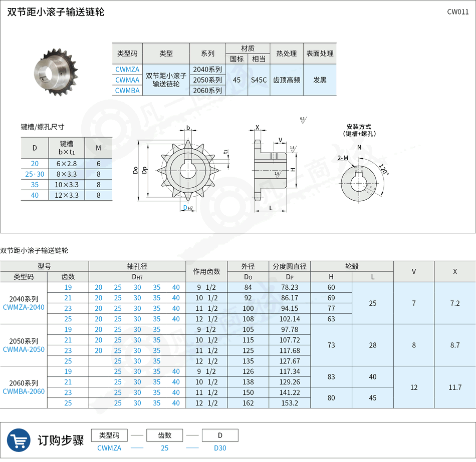Click X value 11.7
The height and width of the screenshot is (462, 476).
(455, 387)
